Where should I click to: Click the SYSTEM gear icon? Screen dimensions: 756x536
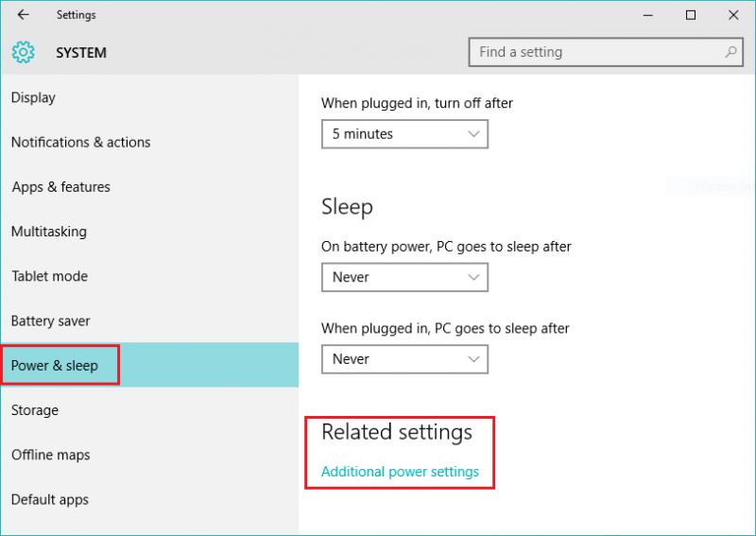(x=23, y=53)
